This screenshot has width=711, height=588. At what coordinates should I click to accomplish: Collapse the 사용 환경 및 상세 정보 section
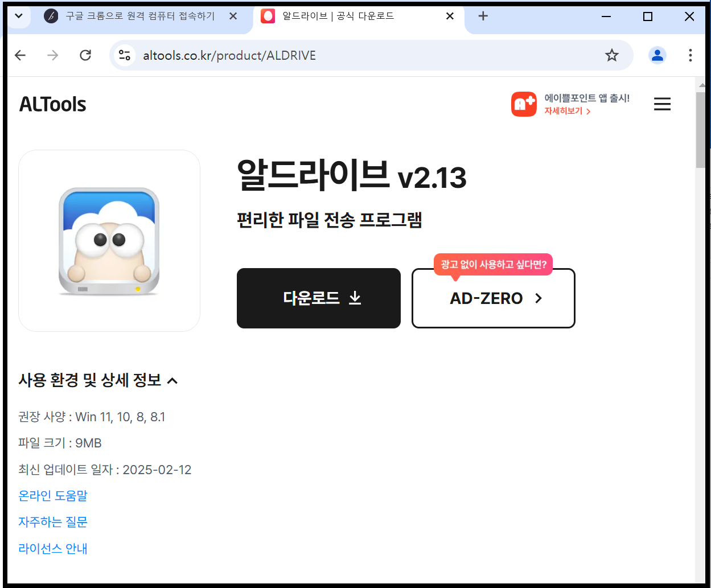point(98,380)
